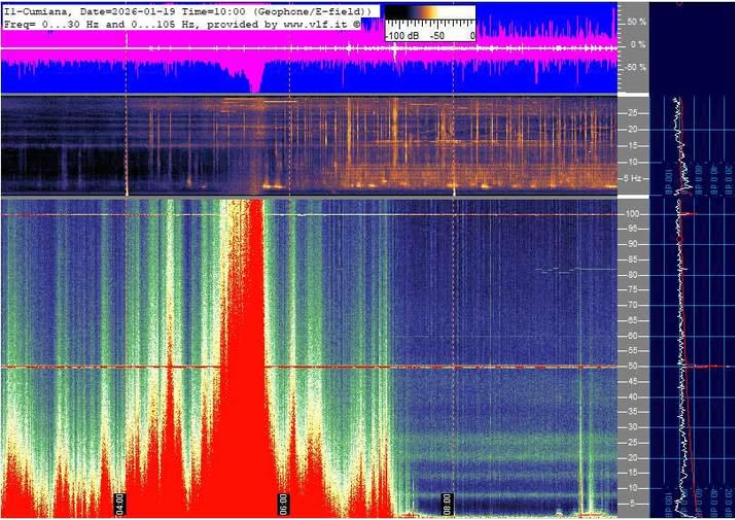Click the 04:00 time marker
The height and width of the screenshot is (520, 735).
119,500
